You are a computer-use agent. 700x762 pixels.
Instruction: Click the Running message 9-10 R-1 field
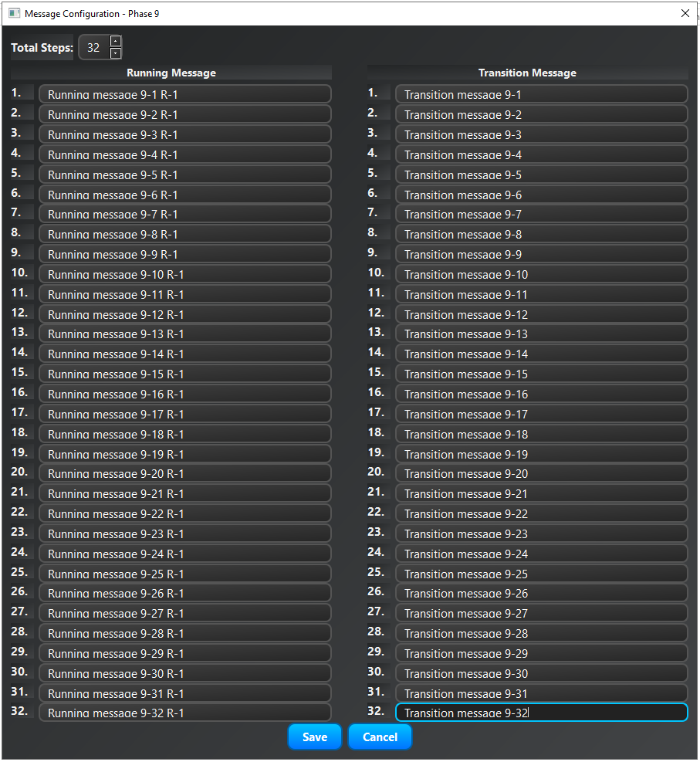point(185,274)
